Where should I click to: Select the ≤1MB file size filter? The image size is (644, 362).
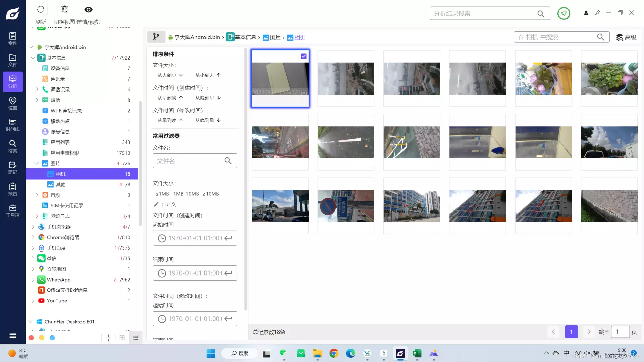click(162, 194)
